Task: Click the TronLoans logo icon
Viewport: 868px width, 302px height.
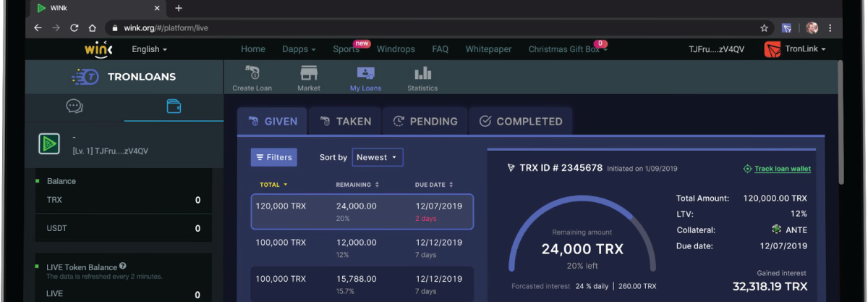Action: (85, 77)
